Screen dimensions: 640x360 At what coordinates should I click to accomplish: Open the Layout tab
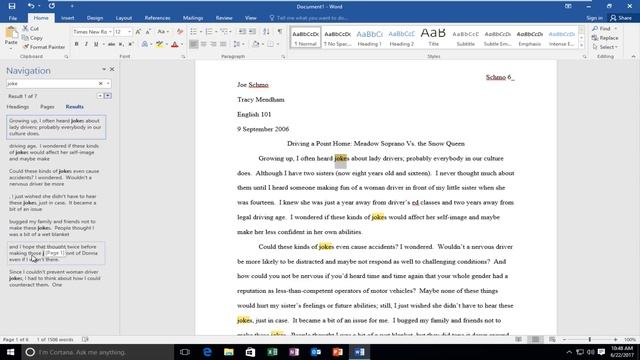pos(124,18)
